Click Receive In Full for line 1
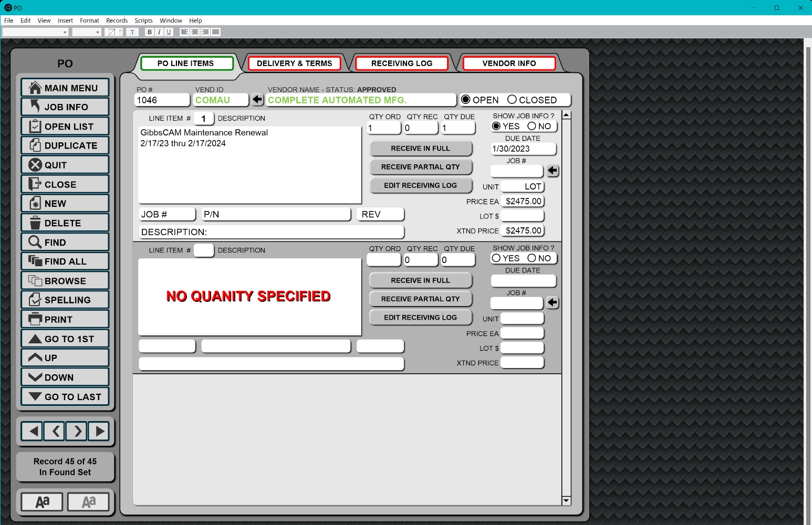 pos(420,149)
